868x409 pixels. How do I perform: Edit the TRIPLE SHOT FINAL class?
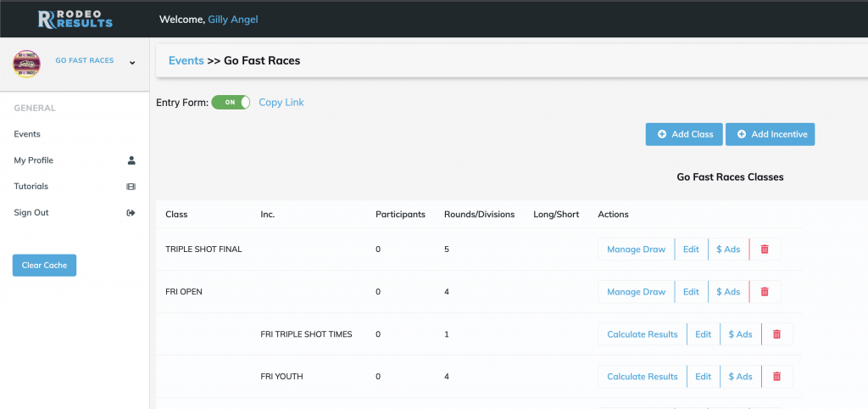click(691, 249)
